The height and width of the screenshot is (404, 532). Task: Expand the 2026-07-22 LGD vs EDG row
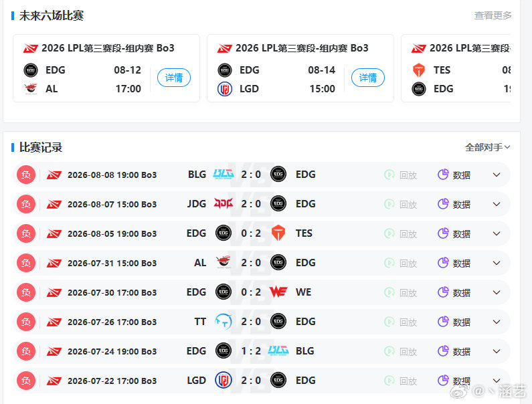tap(497, 381)
